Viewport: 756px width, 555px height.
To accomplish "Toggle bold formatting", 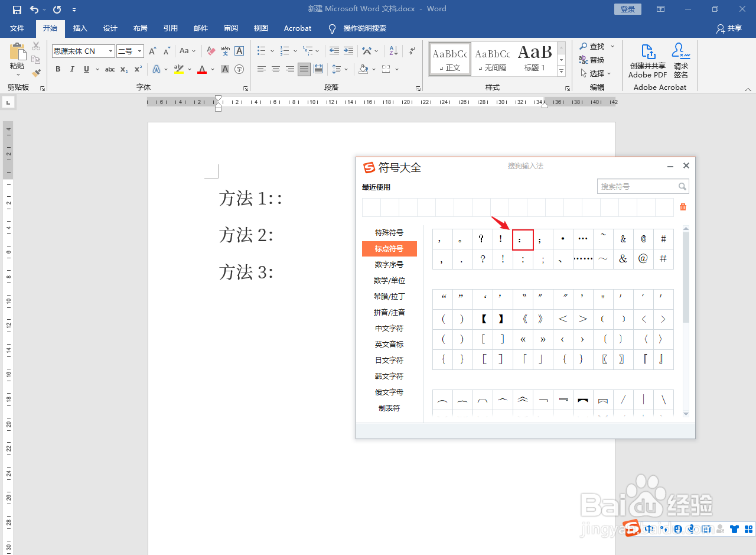I will click(x=58, y=69).
